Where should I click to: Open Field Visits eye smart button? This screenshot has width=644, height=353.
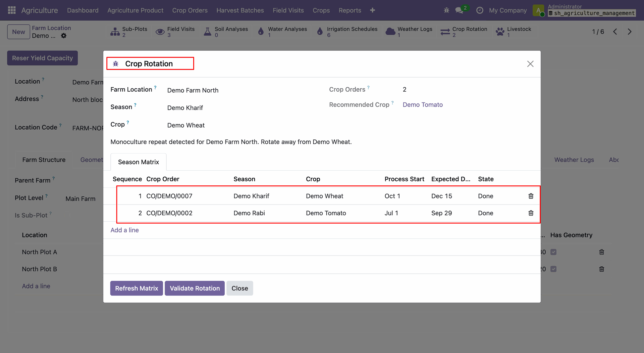tap(175, 32)
